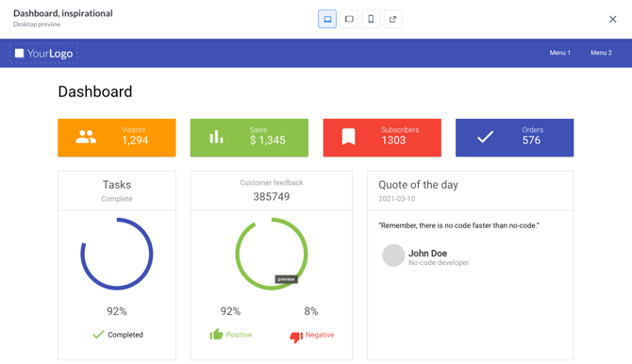This screenshot has height=364, width=632.
Task: Click the thumbs down Negative icon
Action: [x=296, y=337]
